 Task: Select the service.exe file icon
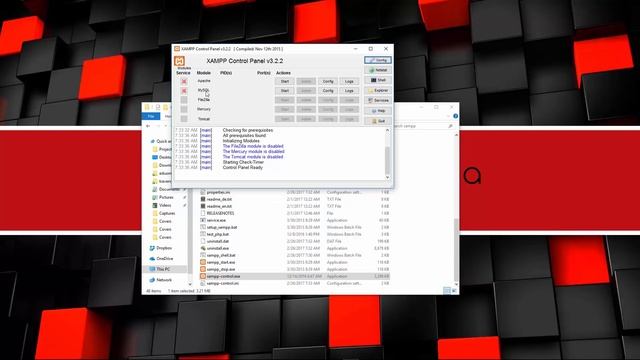(x=203, y=220)
